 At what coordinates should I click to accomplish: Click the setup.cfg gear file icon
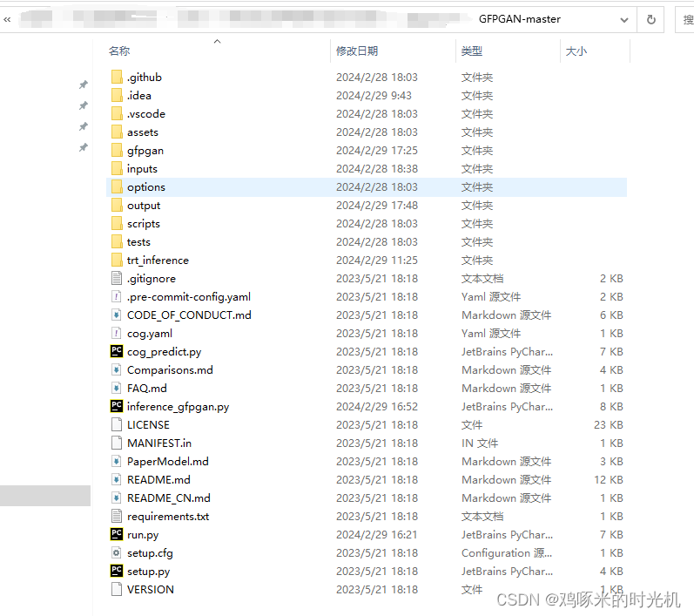coord(117,552)
